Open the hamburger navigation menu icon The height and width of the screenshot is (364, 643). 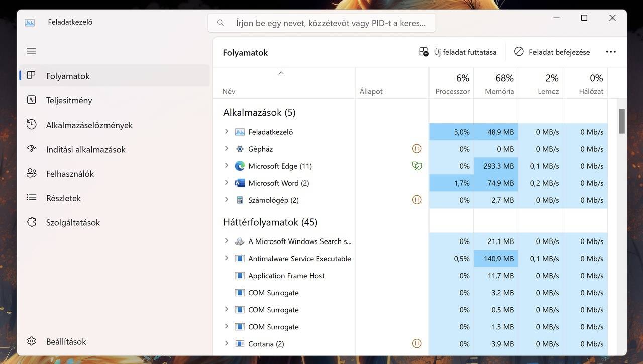point(32,51)
